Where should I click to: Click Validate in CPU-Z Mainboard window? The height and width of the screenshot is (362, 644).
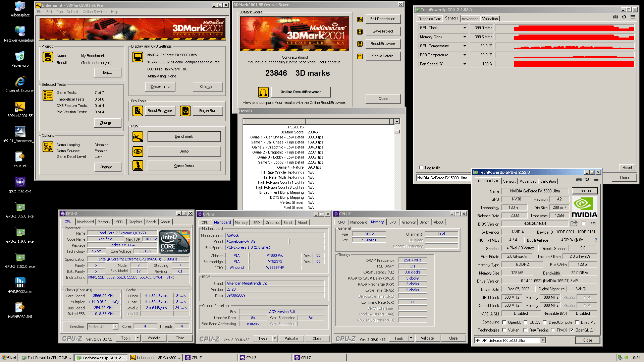(291, 339)
